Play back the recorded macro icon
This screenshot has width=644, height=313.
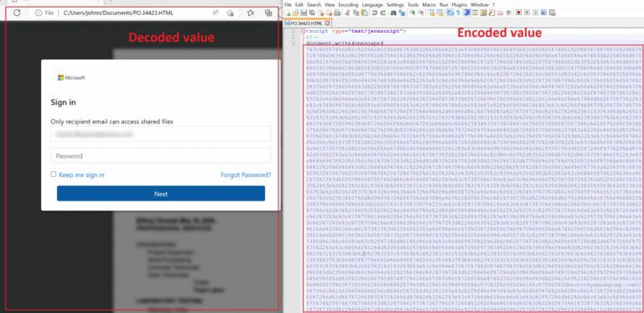536,13
